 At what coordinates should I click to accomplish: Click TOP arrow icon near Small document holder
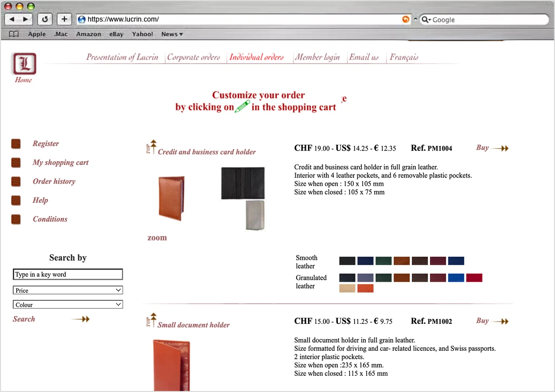click(x=151, y=320)
